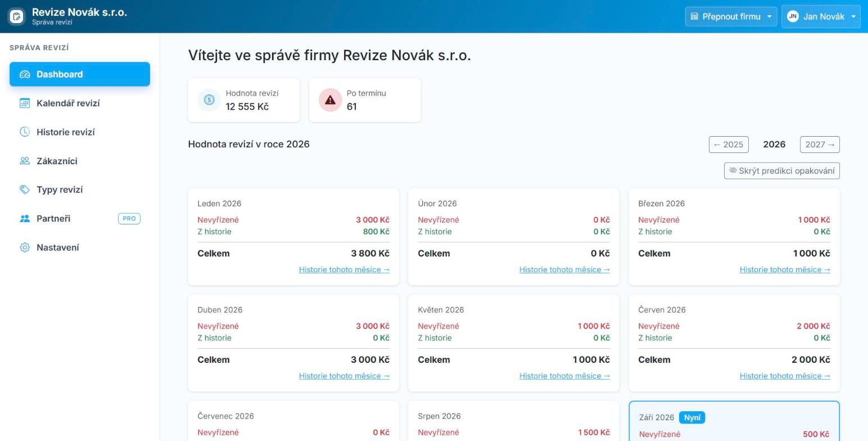Click the Revize Novák app logo icon
This screenshot has width=868, height=441.
click(16, 16)
